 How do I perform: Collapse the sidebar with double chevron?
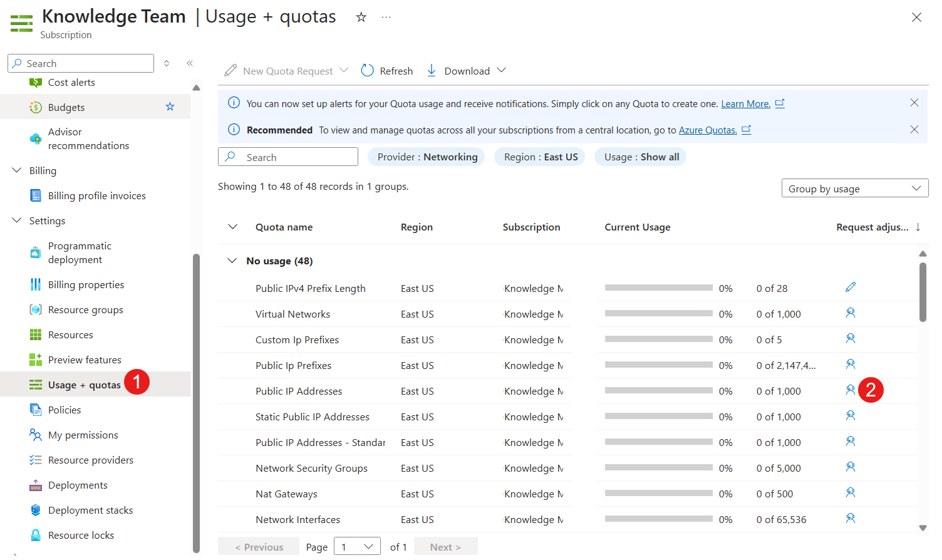tap(190, 63)
